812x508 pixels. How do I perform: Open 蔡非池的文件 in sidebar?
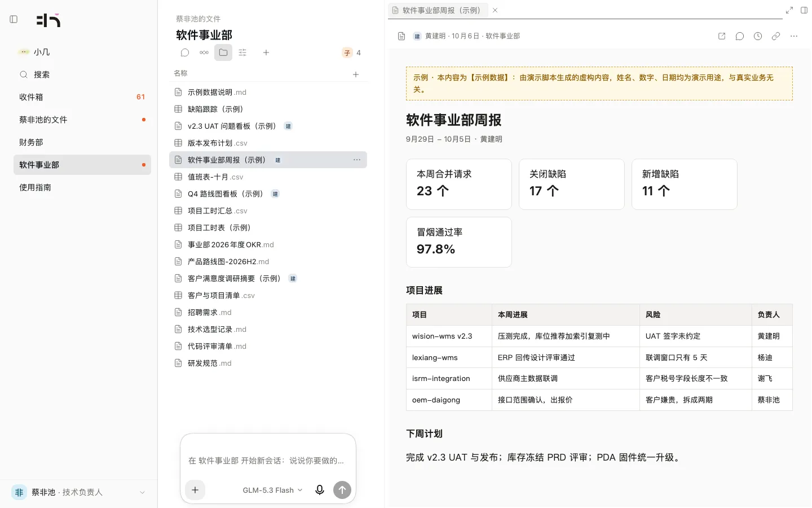point(82,120)
